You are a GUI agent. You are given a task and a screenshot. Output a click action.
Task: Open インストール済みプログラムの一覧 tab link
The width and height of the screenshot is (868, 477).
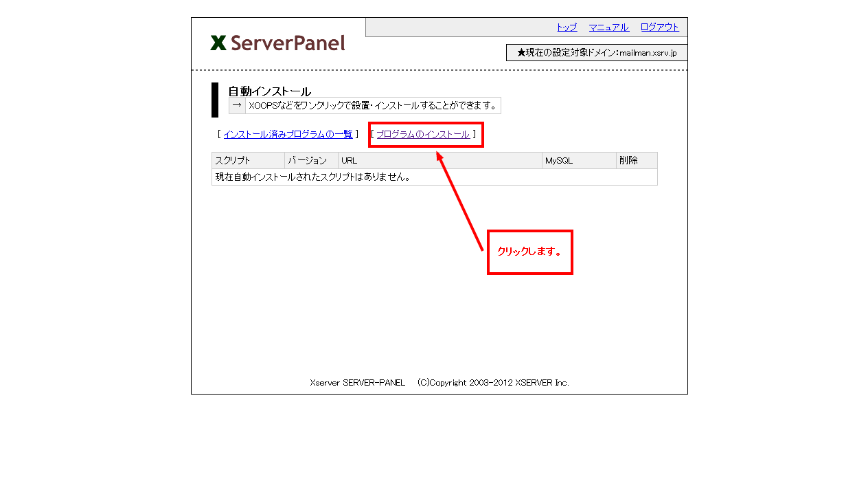pos(288,135)
